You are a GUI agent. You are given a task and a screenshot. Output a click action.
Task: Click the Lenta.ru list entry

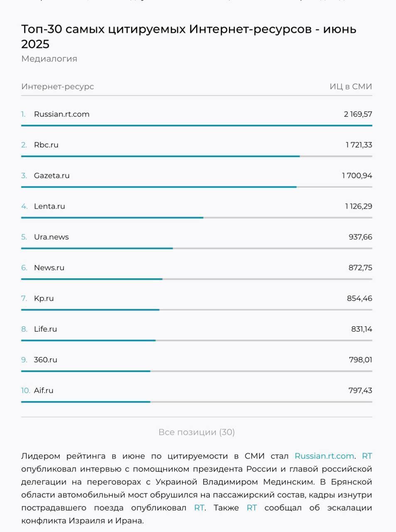[49, 207]
